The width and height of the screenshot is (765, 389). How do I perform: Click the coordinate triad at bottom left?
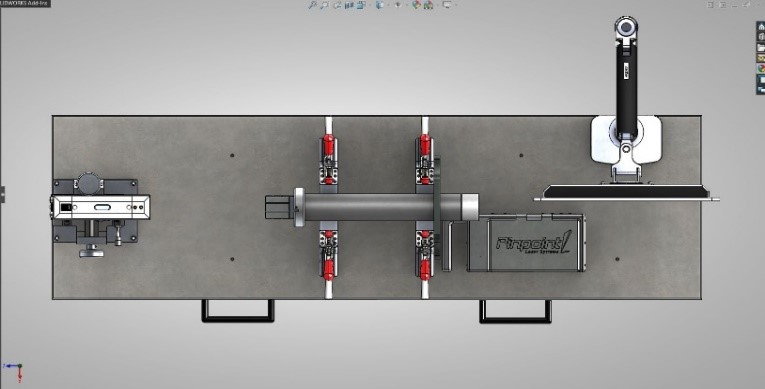pos(14,371)
